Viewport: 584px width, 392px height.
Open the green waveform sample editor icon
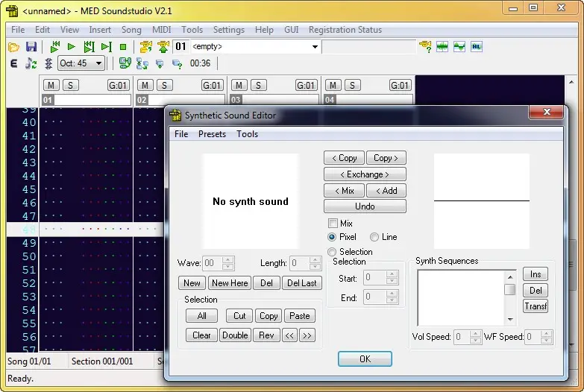tap(442, 47)
